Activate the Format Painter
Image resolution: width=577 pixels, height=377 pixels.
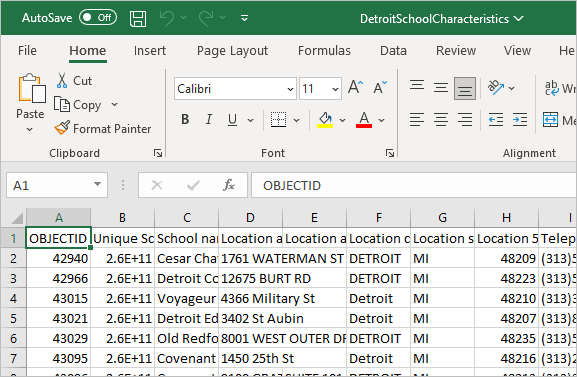pyautogui.click(x=103, y=128)
